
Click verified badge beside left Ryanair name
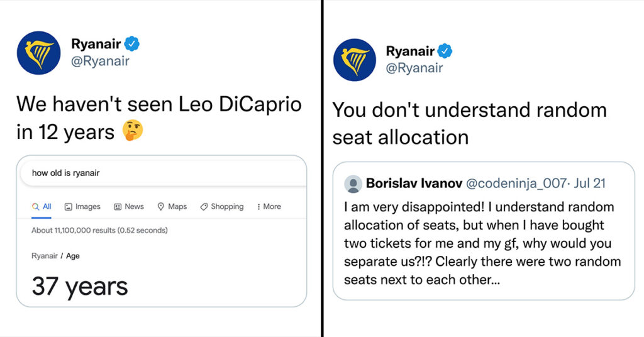point(132,43)
